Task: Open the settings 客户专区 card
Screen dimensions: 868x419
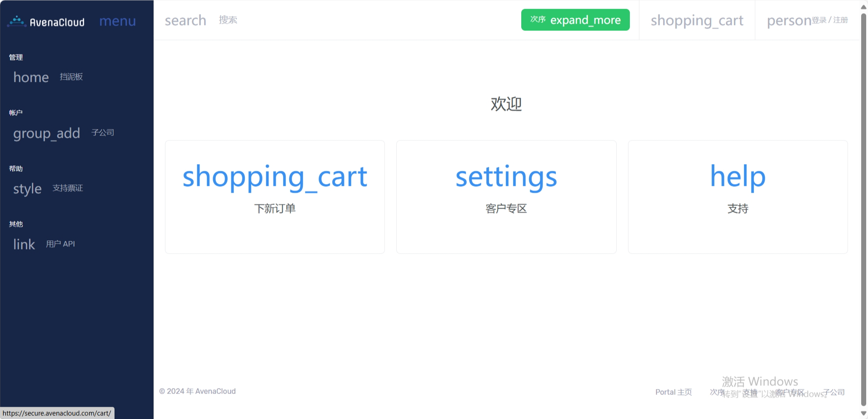Action: (506, 196)
